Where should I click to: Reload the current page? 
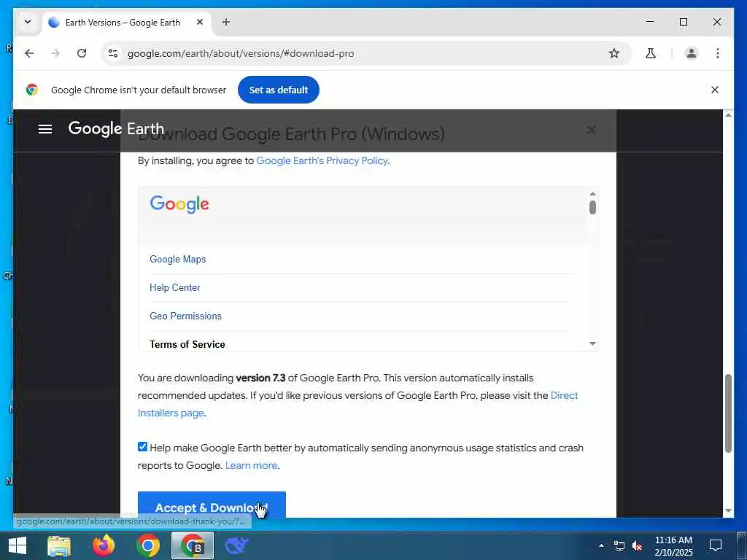pos(82,53)
